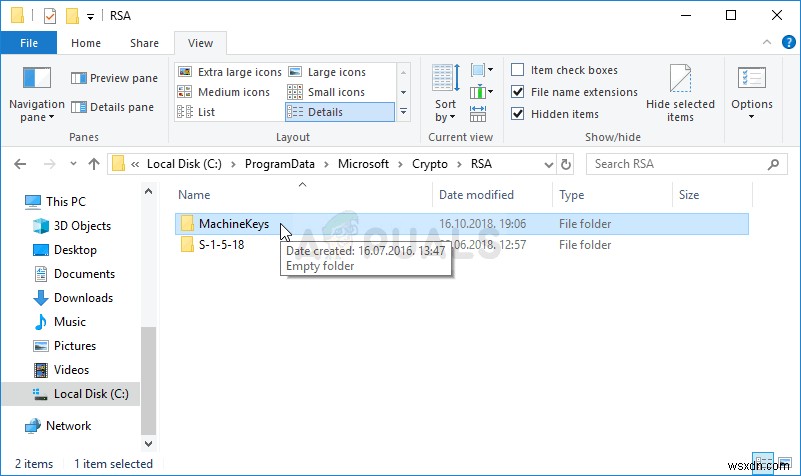Open Music in navigation pane
801x476 pixels.
[x=59, y=322]
